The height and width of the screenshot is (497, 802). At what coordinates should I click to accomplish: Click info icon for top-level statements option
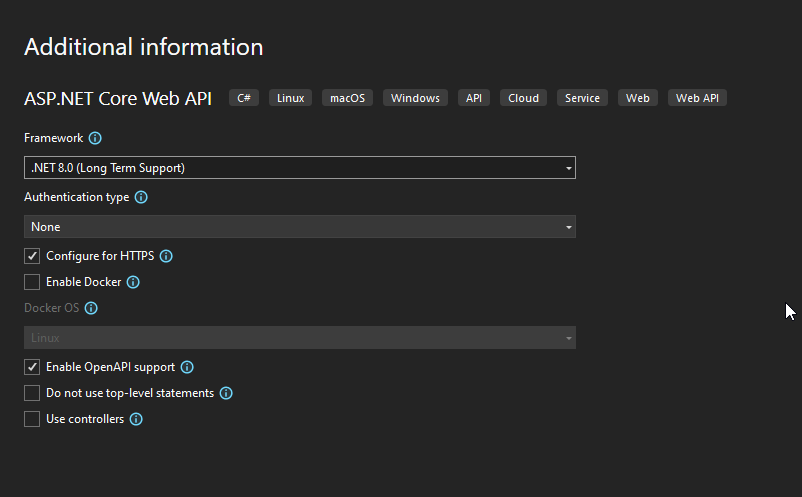click(226, 393)
